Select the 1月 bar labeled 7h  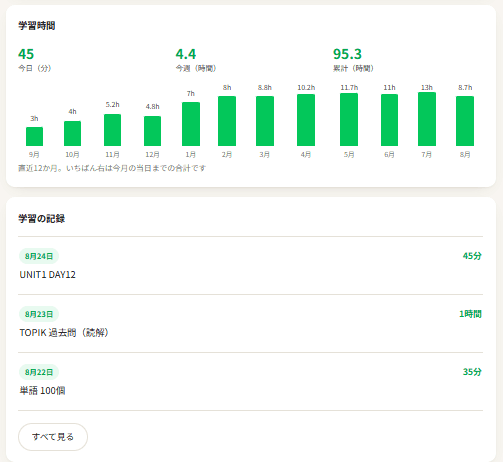coord(191,124)
